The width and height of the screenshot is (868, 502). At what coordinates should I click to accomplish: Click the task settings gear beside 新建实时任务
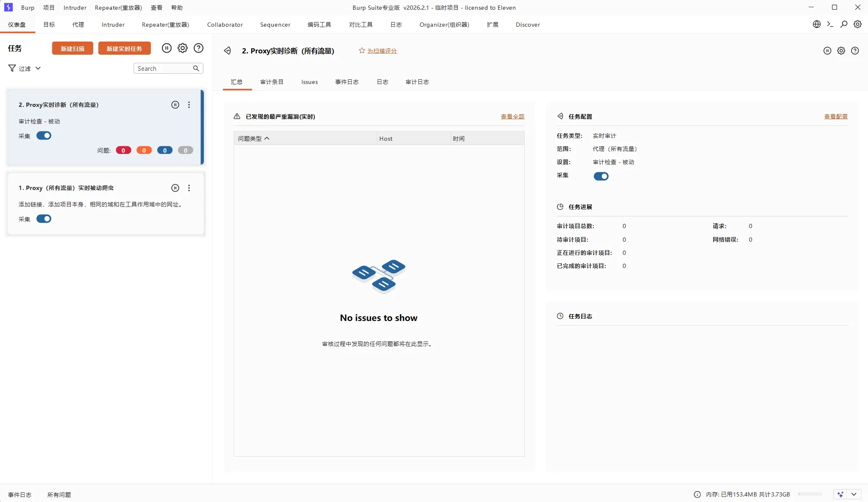182,48
